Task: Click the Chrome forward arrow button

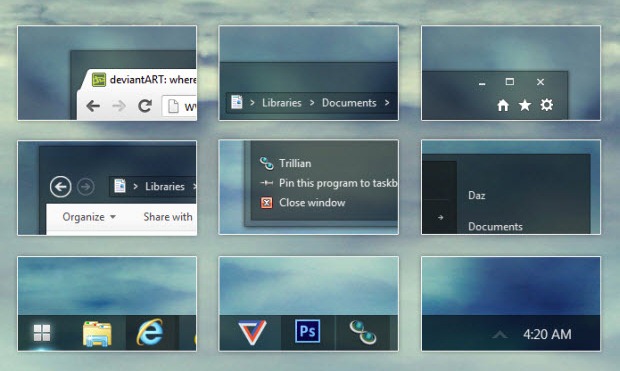Action: point(119,106)
